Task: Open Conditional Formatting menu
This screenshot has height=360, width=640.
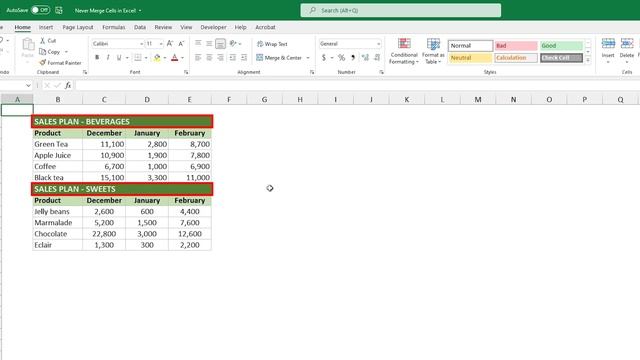Action: (x=404, y=51)
